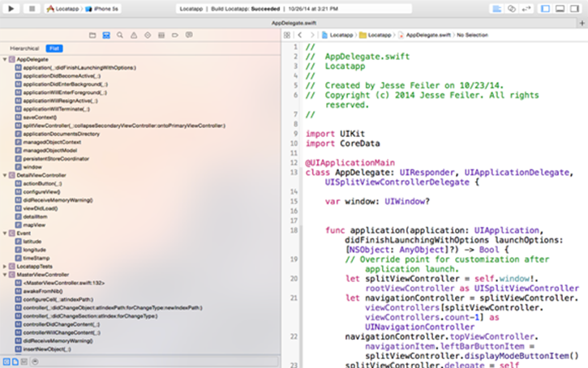Expand the LocatappTests disclosure triangle
The image size is (588, 368).
point(5,267)
